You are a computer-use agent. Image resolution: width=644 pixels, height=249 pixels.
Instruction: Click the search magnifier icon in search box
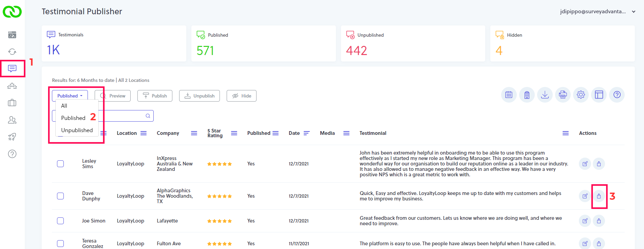coord(148,116)
